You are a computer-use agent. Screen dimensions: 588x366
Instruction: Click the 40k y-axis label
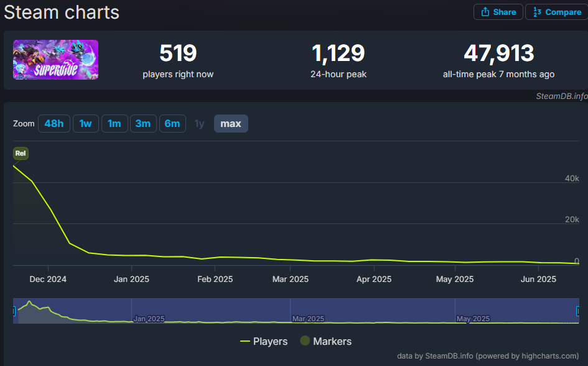[x=572, y=179]
